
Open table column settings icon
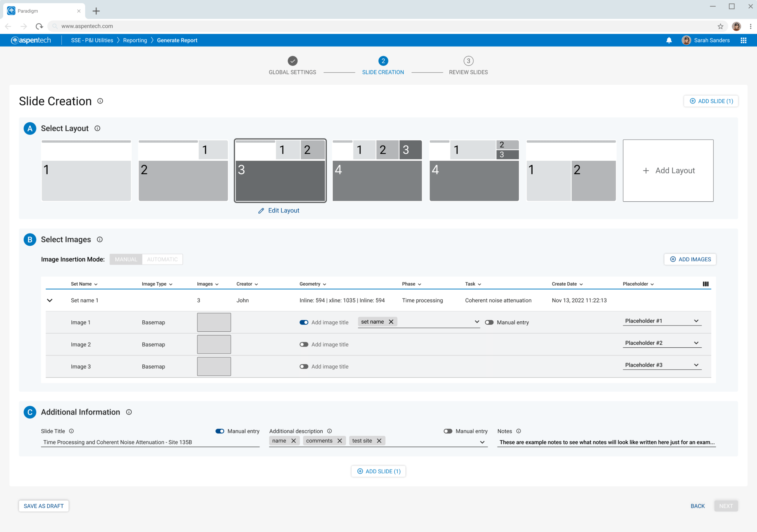point(706,284)
